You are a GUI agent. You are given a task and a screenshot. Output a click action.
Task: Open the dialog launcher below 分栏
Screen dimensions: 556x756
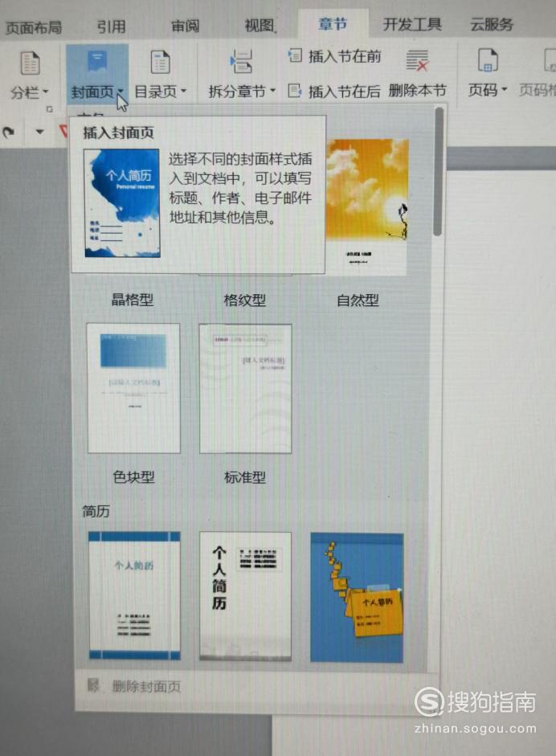49,109
